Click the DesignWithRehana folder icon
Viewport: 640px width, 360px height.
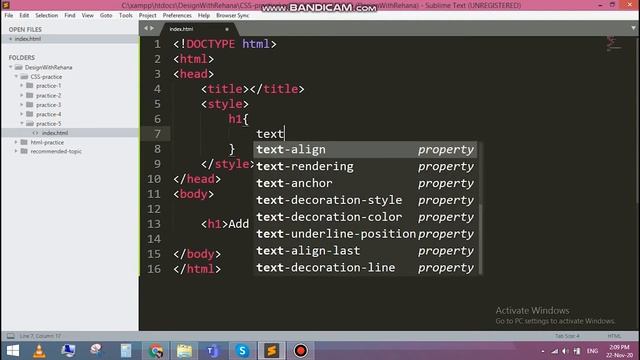(18, 67)
